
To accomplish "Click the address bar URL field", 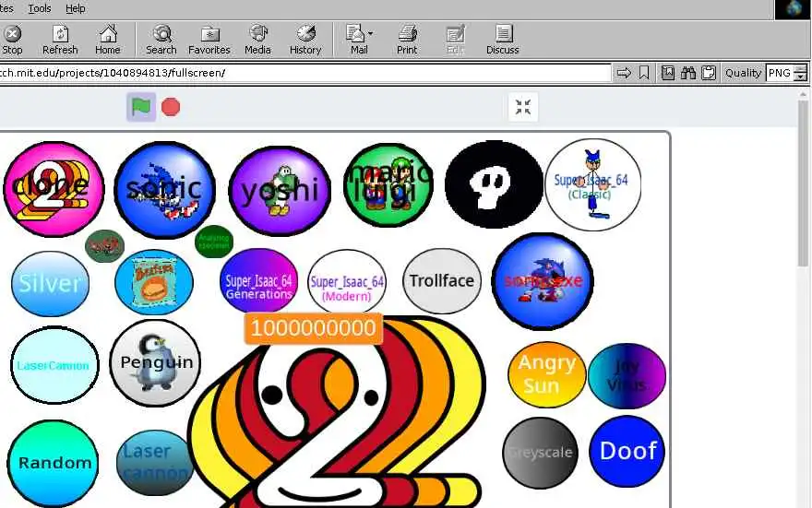I will [x=304, y=73].
